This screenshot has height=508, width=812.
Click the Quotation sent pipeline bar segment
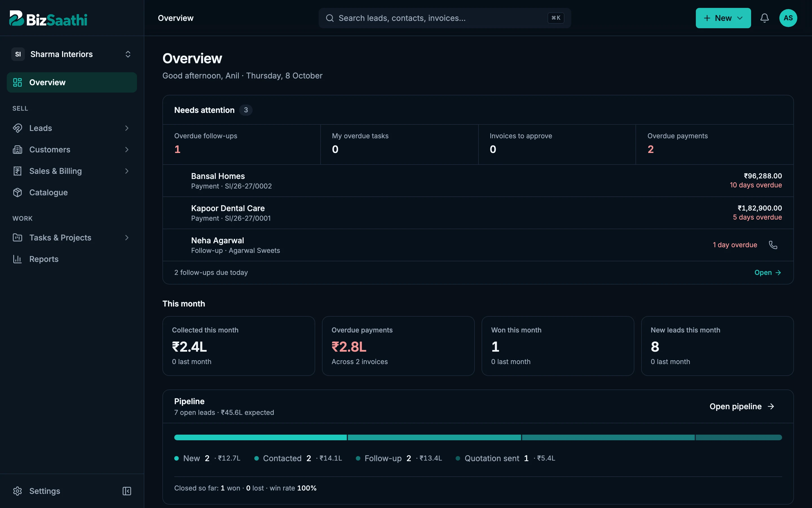739,437
